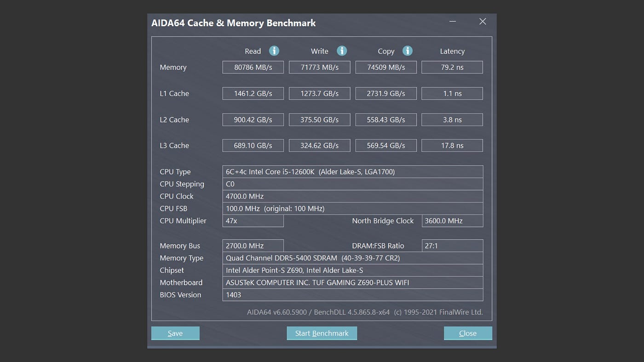Viewport: 644px width, 362px height.
Task: Click L1 Cache Write 1273.7 GB/s
Action: pos(320,93)
